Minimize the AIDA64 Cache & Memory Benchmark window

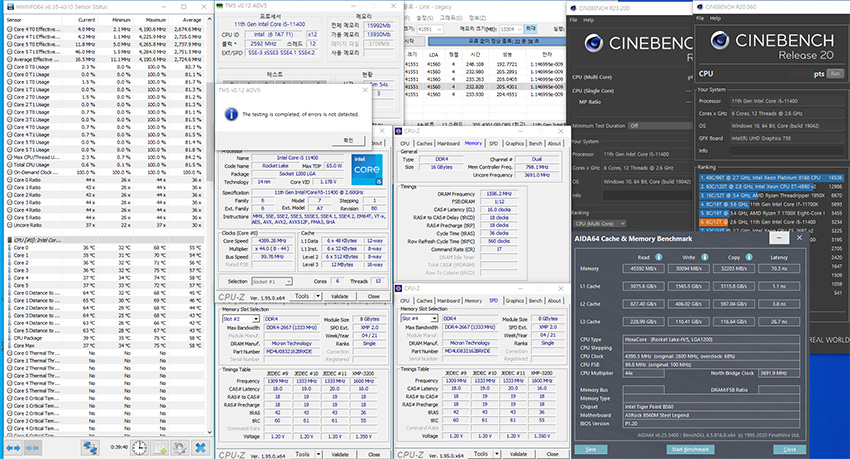(x=779, y=238)
